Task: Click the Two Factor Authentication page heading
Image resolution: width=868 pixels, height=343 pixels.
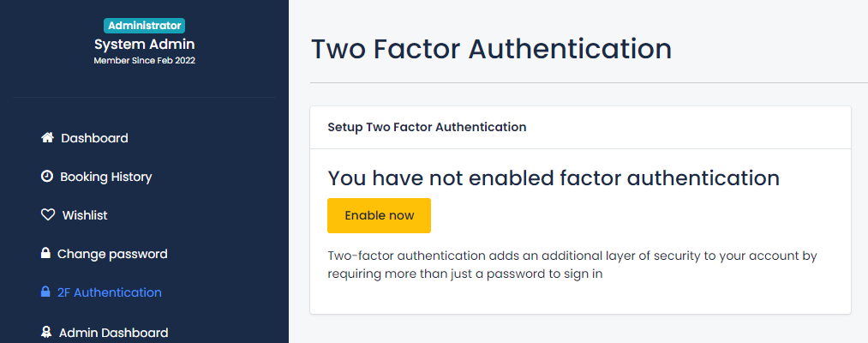Action: (x=491, y=48)
